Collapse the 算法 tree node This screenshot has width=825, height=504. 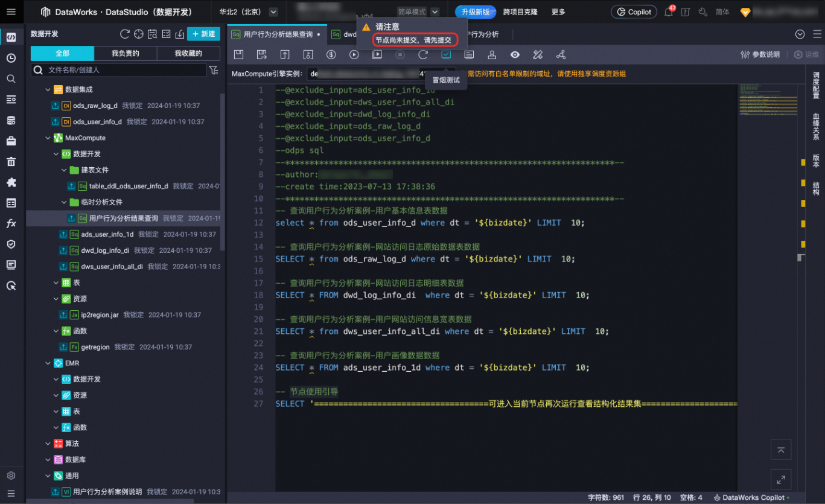click(x=48, y=444)
